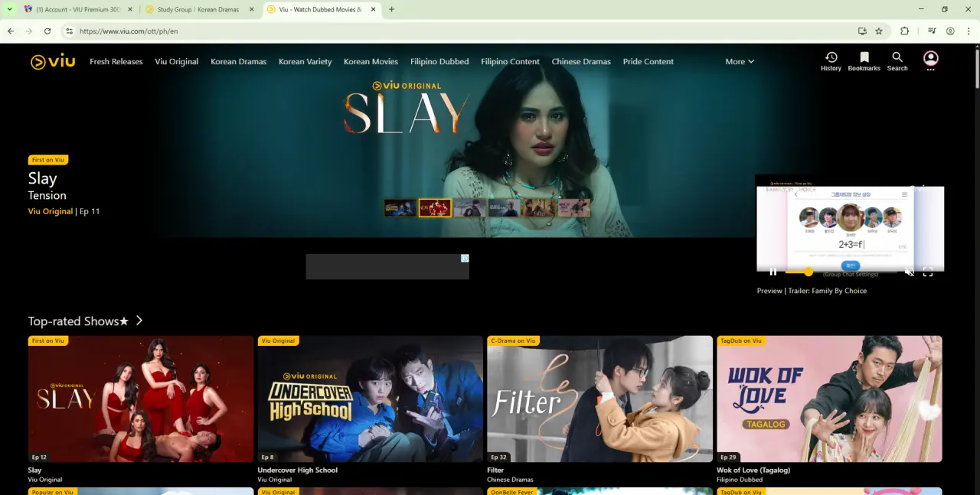Open Filipino Content category

(x=511, y=61)
